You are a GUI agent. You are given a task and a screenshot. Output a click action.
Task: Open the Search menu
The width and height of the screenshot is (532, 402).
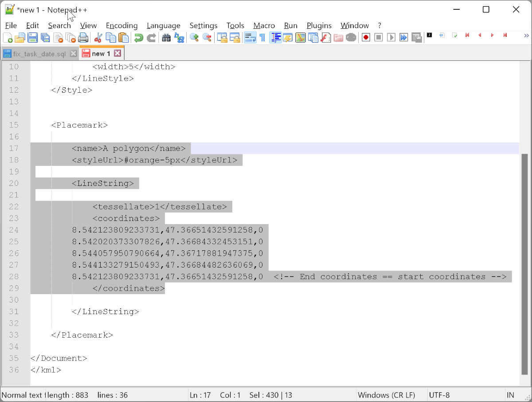pyautogui.click(x=59, y=25)
